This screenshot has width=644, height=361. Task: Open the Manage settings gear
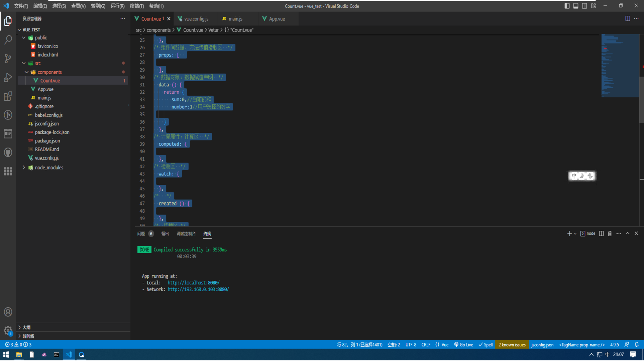click(8, 331)
